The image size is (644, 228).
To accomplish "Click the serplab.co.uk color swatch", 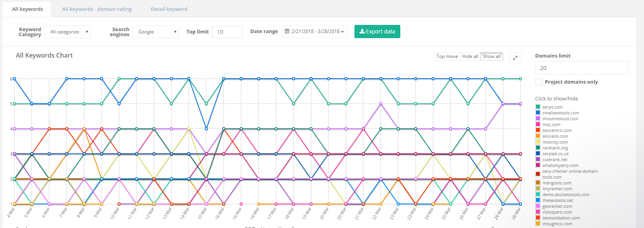I will point(538,153).
